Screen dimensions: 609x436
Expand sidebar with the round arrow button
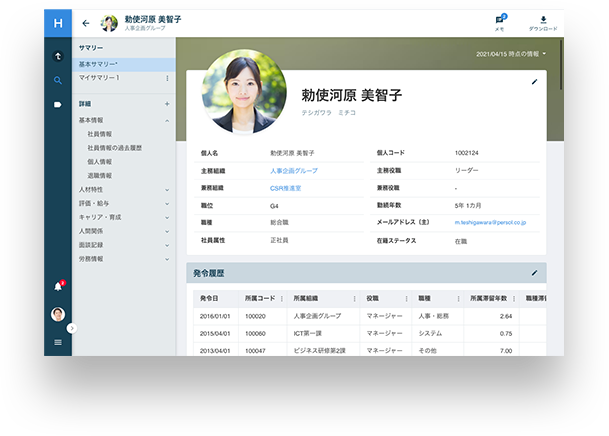(x=72, y=328)
